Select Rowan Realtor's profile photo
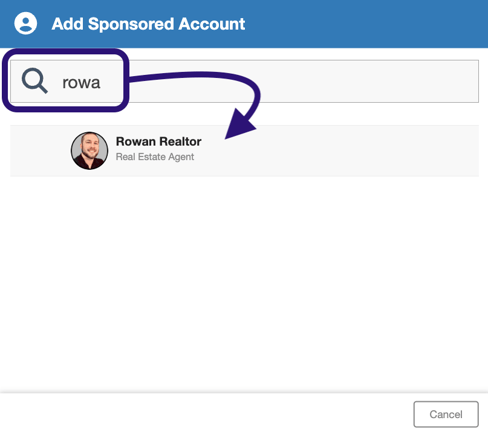This screenshot has width=488, height=432. coord(89,150)
